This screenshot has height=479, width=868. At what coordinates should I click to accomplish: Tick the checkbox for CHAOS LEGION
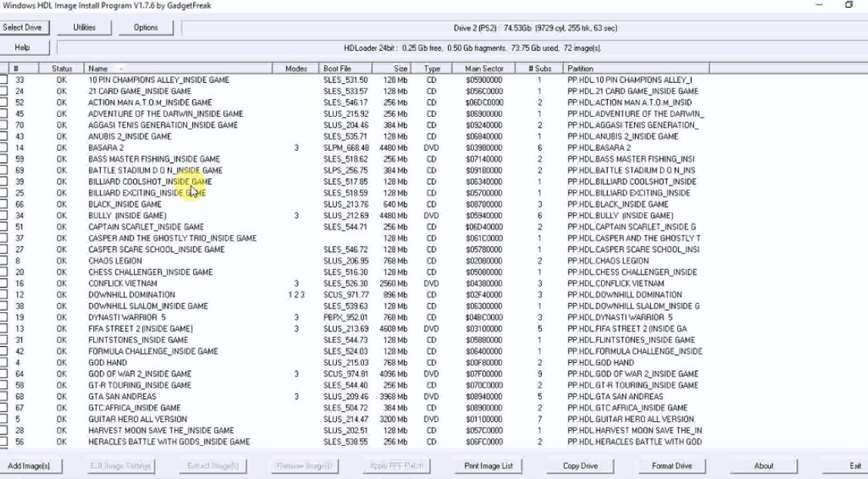[4, 261]
